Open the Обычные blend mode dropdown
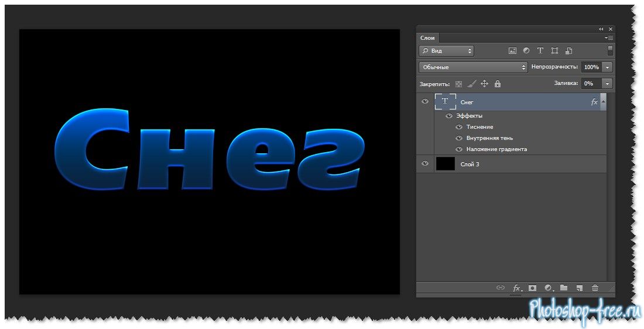644x329 pixels. tap(473, 67)
